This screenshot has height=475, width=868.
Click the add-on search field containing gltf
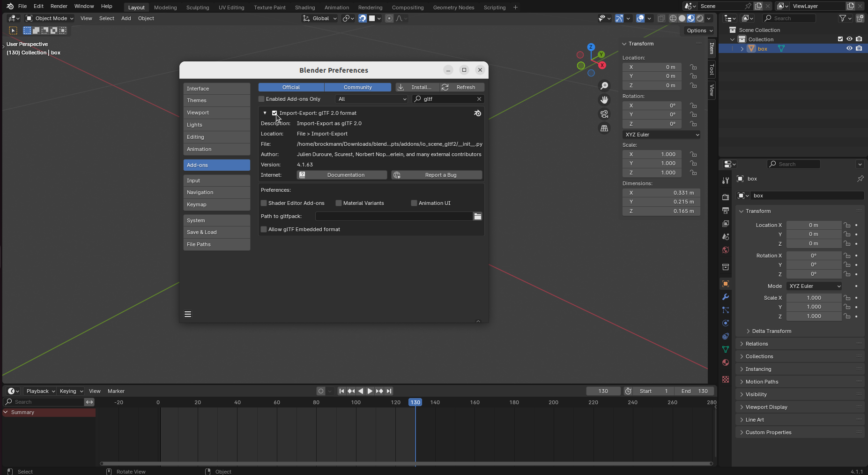tap(448, 99)
